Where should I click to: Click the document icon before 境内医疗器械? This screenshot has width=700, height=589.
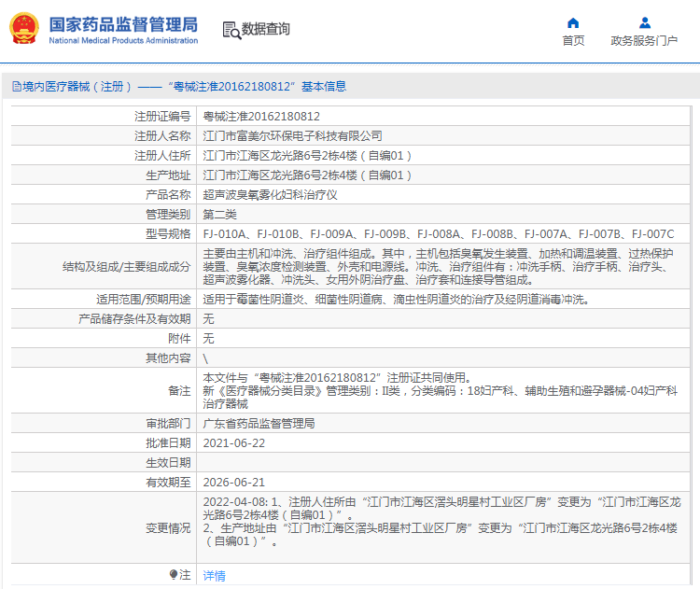tap(17, 86)
